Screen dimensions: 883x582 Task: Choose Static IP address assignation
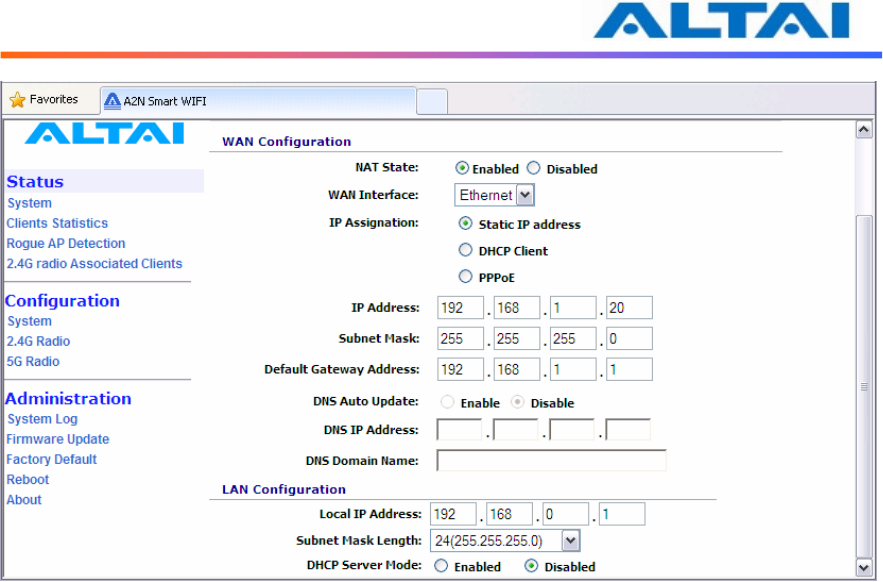coord(465,223)
